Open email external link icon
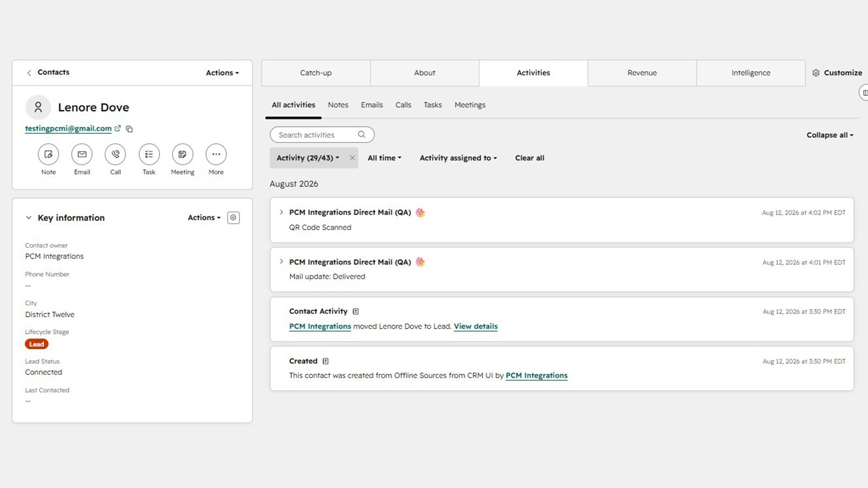 pyautogui.click(x=118, y=129)
